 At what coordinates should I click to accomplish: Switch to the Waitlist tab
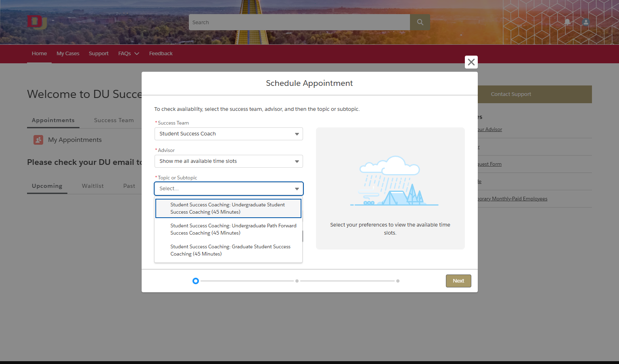tap(93, 186)
